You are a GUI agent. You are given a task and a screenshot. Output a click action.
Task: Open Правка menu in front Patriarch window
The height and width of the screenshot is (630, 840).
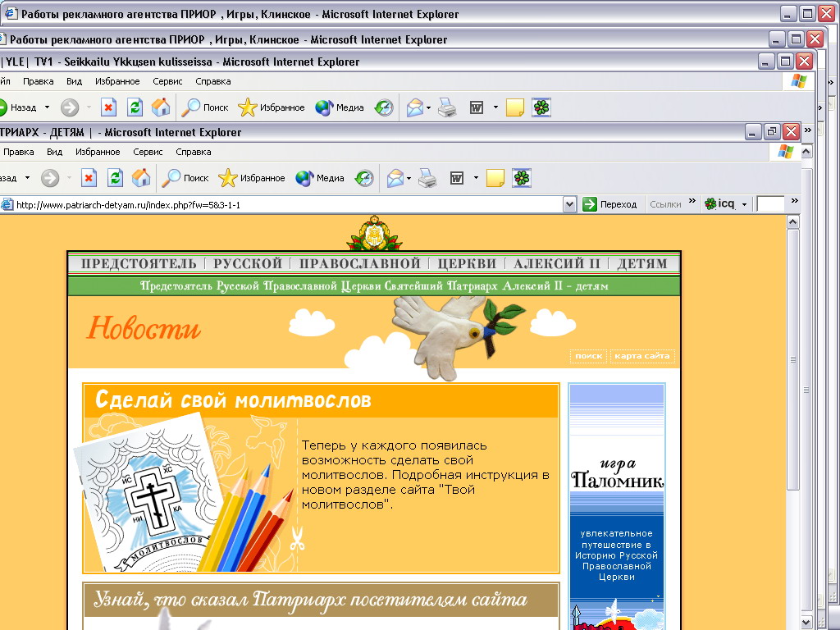pos(19,152)
